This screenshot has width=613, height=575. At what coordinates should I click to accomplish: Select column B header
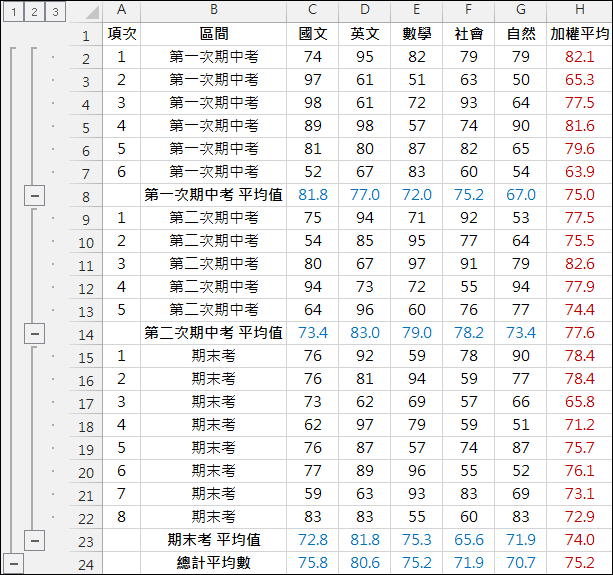point(213,11)
